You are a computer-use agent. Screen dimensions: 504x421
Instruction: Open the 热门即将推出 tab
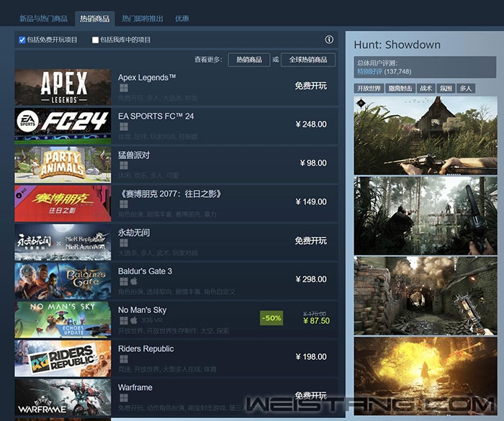[143, 18]
